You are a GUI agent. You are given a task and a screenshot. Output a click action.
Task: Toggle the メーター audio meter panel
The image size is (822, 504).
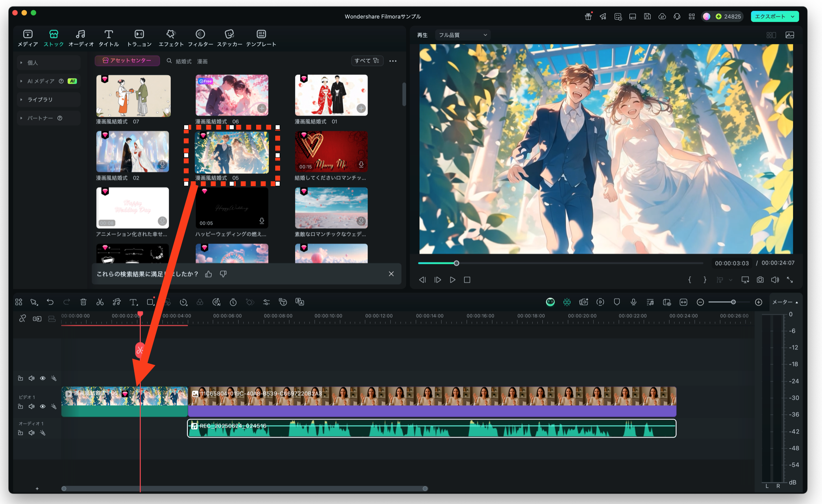click(x=785, y=302)
